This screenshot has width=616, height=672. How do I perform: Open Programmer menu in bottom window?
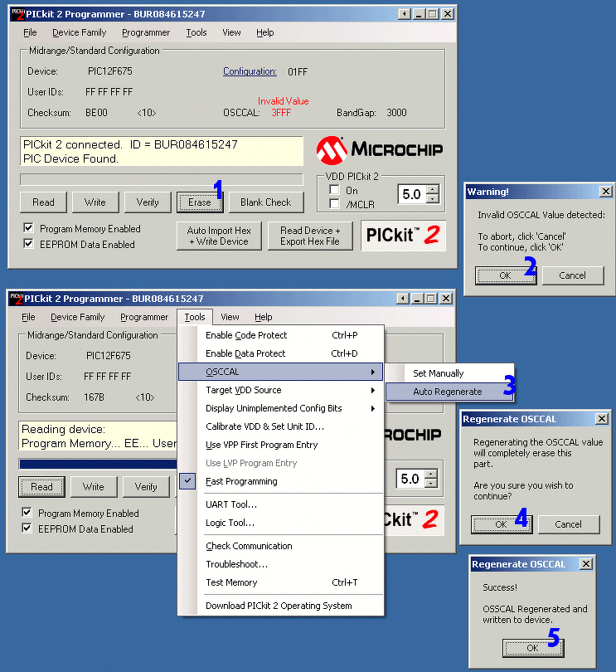pos(144,317)
